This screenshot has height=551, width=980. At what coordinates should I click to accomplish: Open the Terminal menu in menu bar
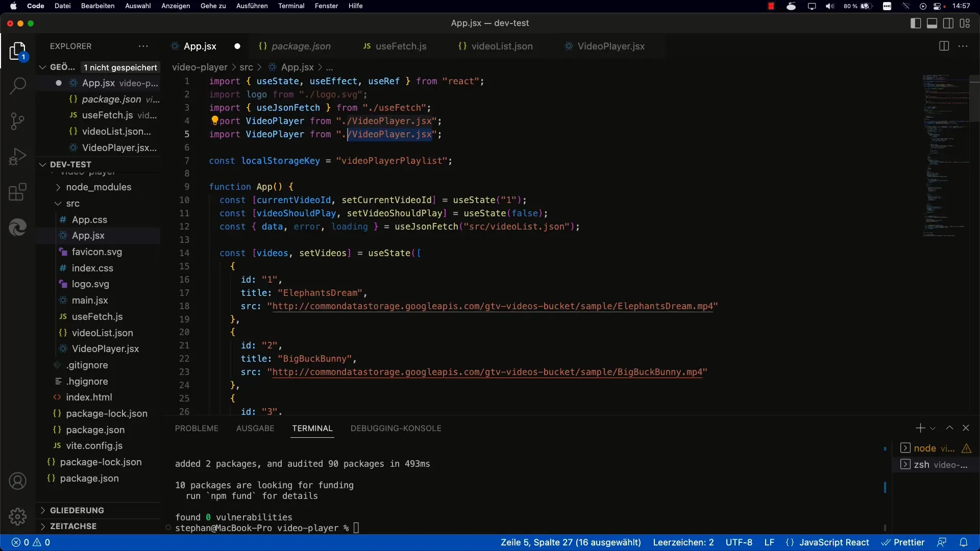point(291,6)
